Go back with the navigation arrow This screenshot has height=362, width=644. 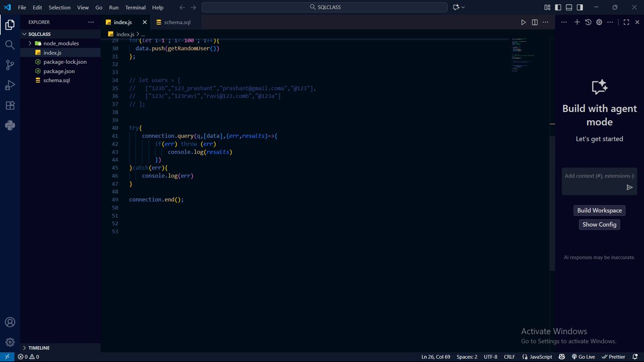pyautogui.click(x=182, y=8)
